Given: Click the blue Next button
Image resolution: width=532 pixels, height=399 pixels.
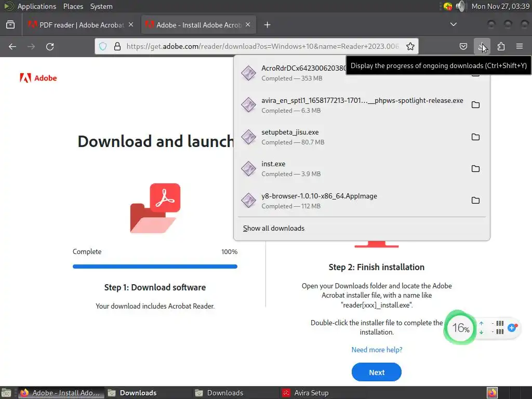Looking at the screenshot, I should pyautogui.click(x=377, y=372).
